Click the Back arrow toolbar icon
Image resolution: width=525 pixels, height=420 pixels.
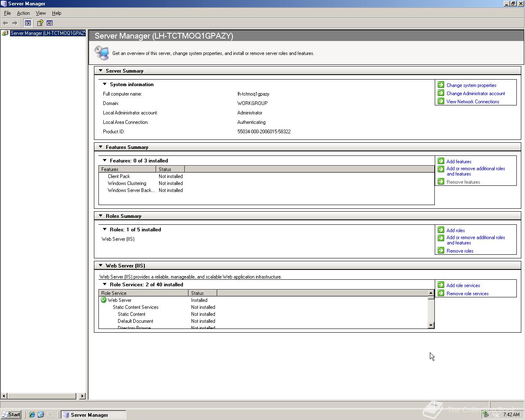click(5, 23)
